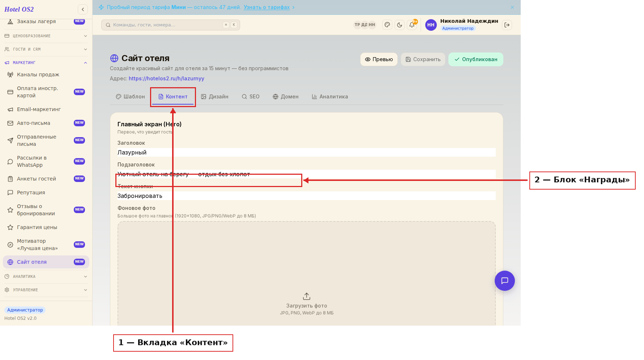
Task: Click the Hotel OS2 logo
Action: [x=19, y=9]
